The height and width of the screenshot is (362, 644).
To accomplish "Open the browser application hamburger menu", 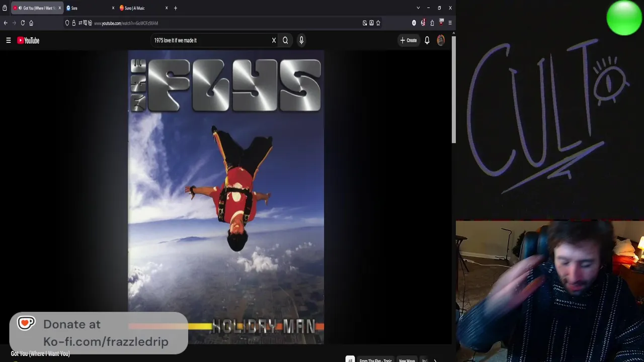I will point(450,23).
